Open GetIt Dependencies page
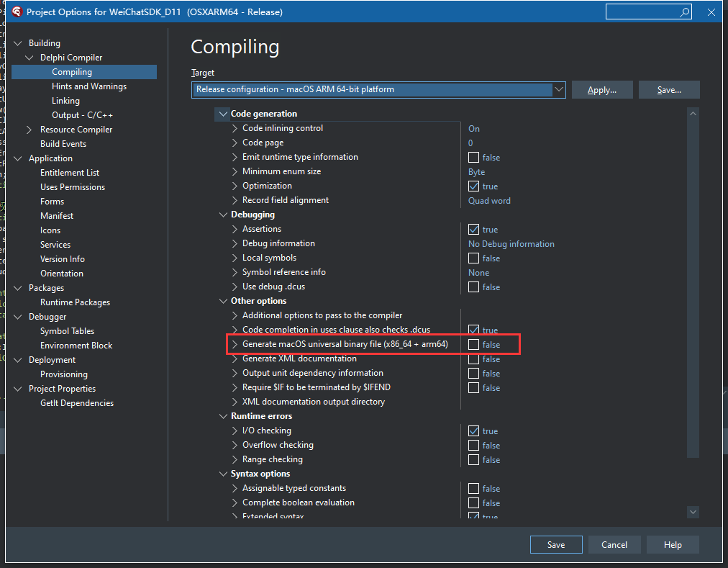 pyautogui.click(x=76, y=403)
